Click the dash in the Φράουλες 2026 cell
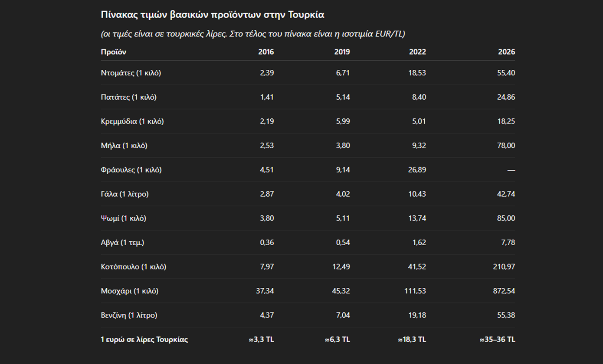Image resolution: width=603 pixels, height=364 pixels. point(511,170)
